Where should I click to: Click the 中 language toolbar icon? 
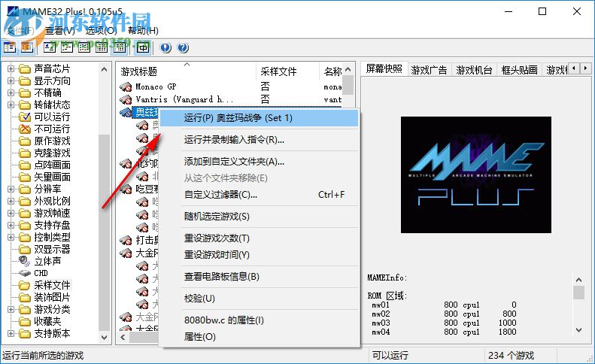pos(143,47)
